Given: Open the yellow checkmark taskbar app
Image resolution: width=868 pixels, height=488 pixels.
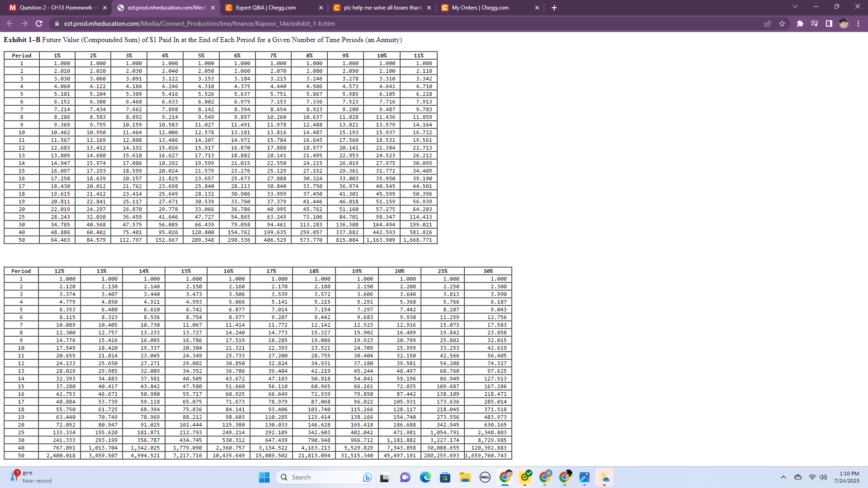Looking at the screenshot, I should 525,477.
